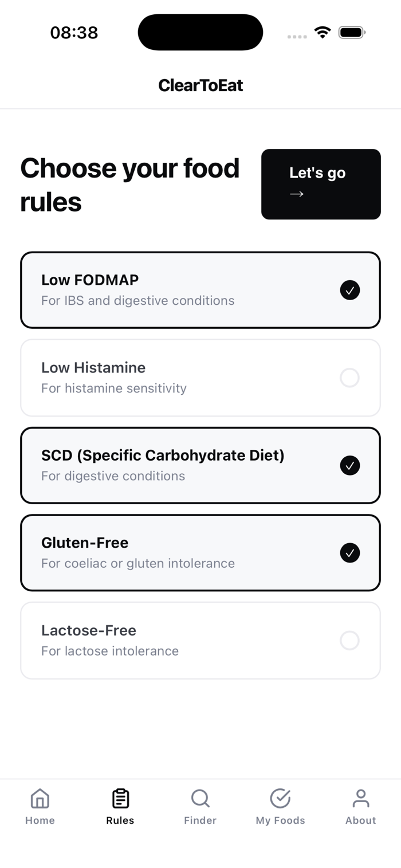Enable the Lactose-Free circle checkbox
Image resolution: width=401 pixels, height=868 pixels.
pos(349,640)
